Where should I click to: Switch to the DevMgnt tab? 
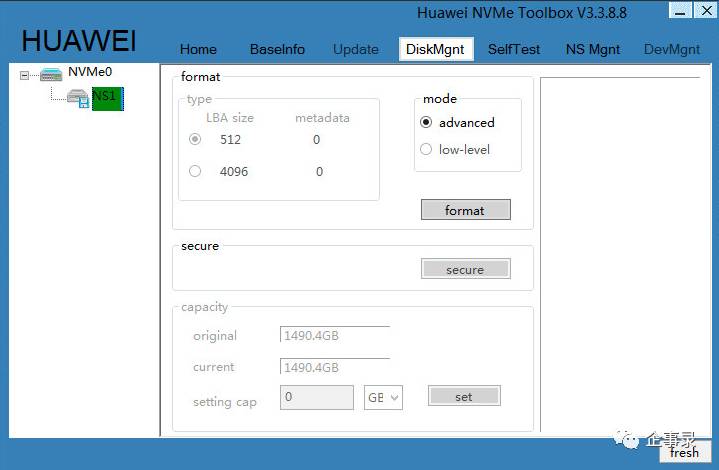(x=672, y=49)
